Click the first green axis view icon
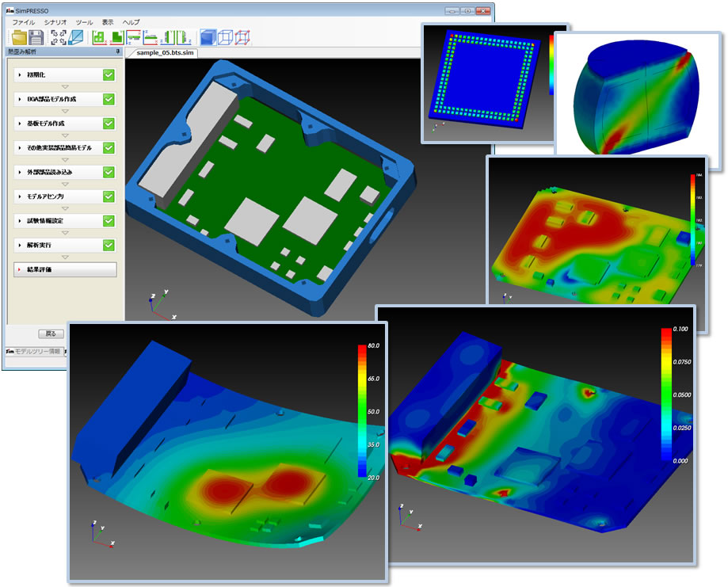Image resolution: width=728 pixels, height=587 pixels. [x=99, y=37]
